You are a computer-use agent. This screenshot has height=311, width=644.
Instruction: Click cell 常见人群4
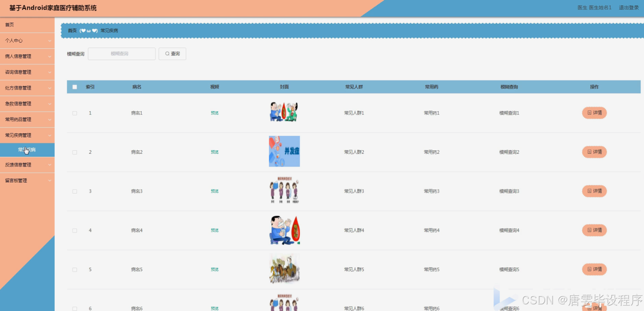tap(354, 231)
